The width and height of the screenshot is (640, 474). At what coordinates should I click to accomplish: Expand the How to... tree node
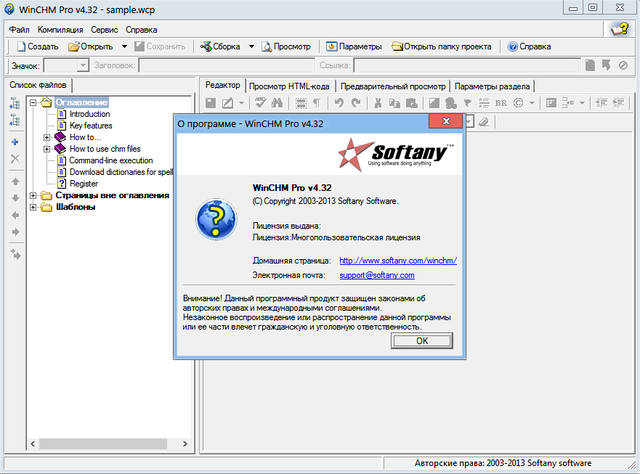tap(47, 137)
